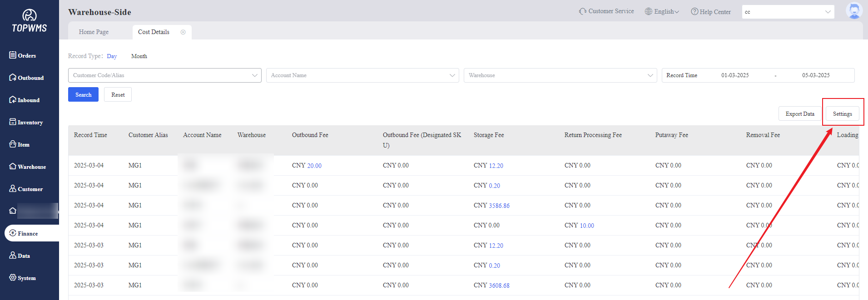Close the Cost Details tab
This screenshot has height=300, width=868.
coord(183,32)
